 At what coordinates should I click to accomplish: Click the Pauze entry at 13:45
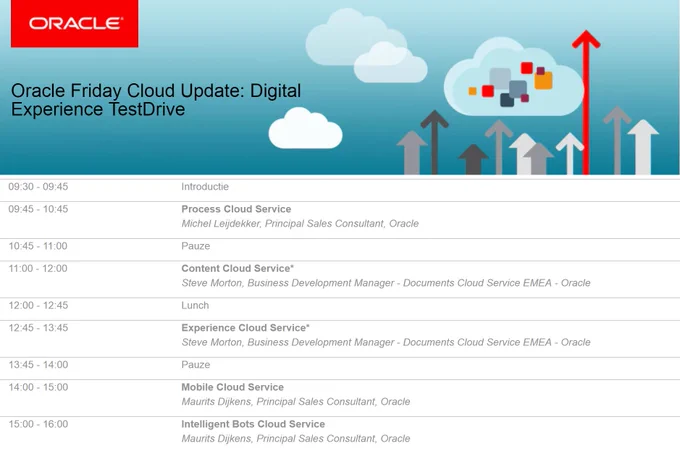pyautogui.click(x=196, y=365)
